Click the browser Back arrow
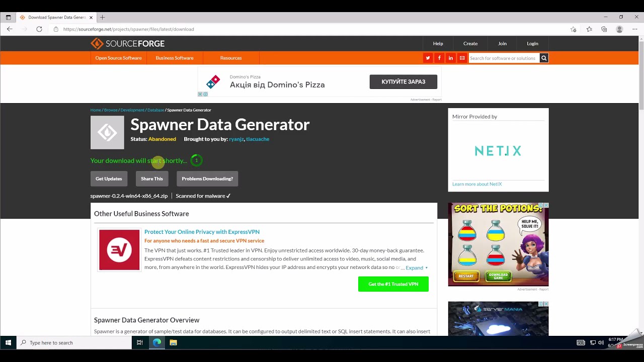The image size is (644, 362). pos(10,29)
